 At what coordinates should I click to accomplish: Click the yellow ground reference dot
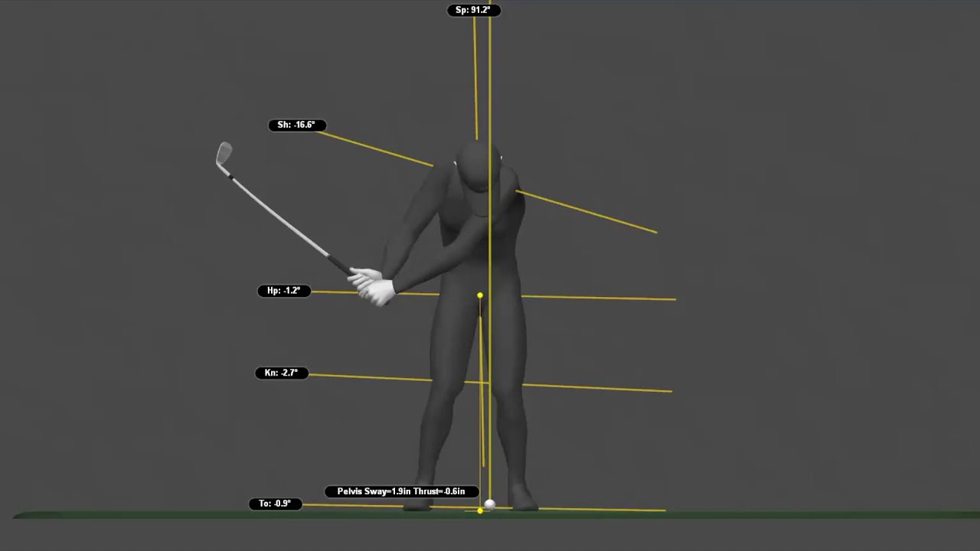tap(480, 510)
